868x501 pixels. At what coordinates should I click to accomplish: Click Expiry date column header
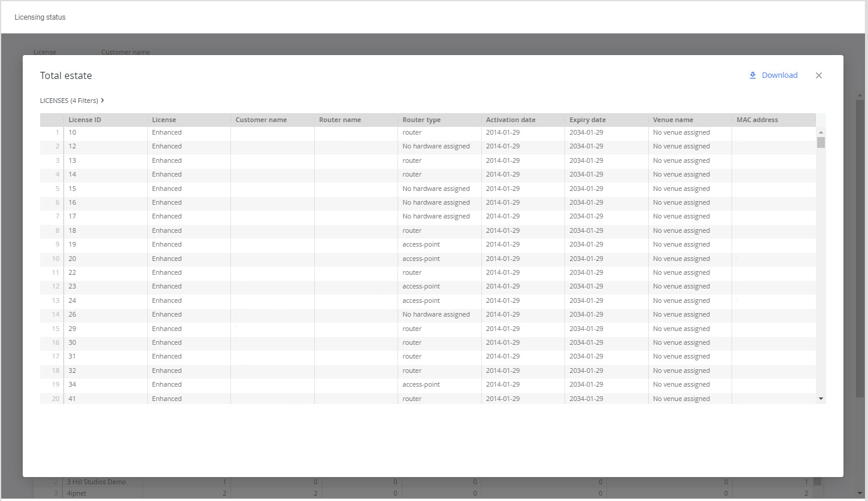click(x=587, y=120)
